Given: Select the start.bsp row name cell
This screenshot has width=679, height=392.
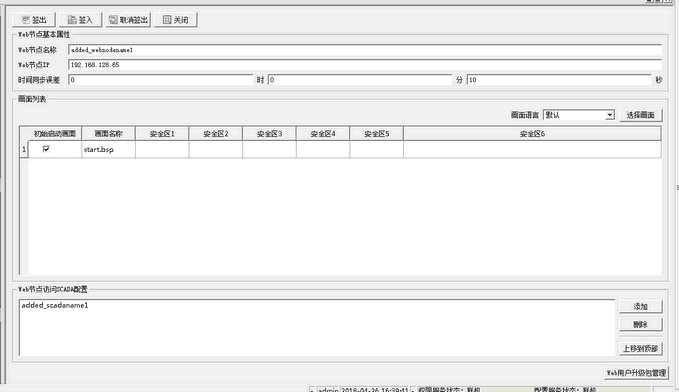Looking at the screenshot, I should (x=108, y=149).
